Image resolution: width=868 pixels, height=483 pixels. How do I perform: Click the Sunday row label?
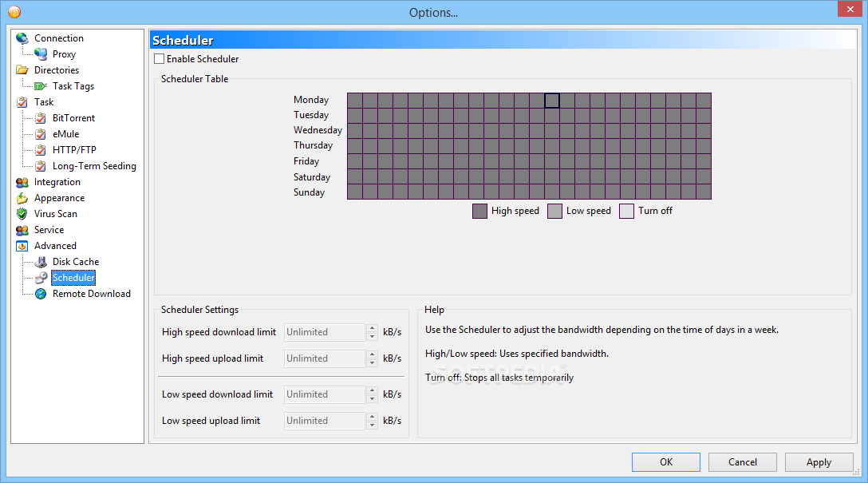pyautogui.click(x=309, y=192)
